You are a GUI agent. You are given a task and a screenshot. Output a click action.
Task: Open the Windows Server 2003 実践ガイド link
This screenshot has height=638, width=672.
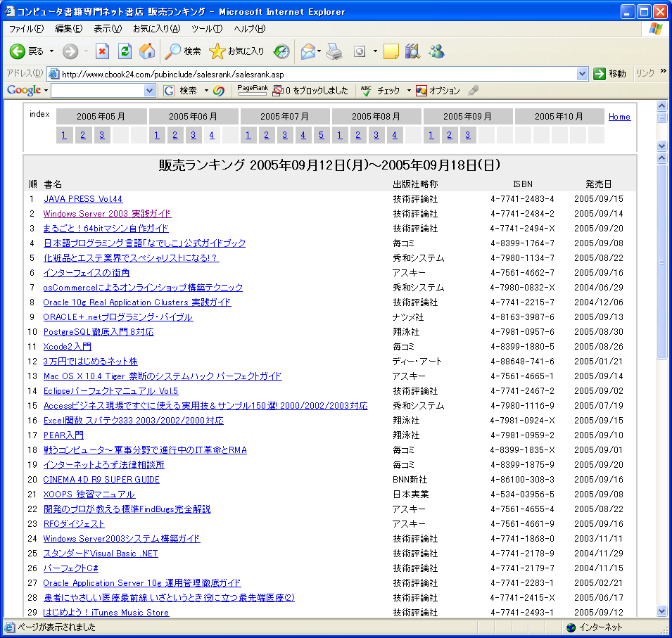[107, 214]
